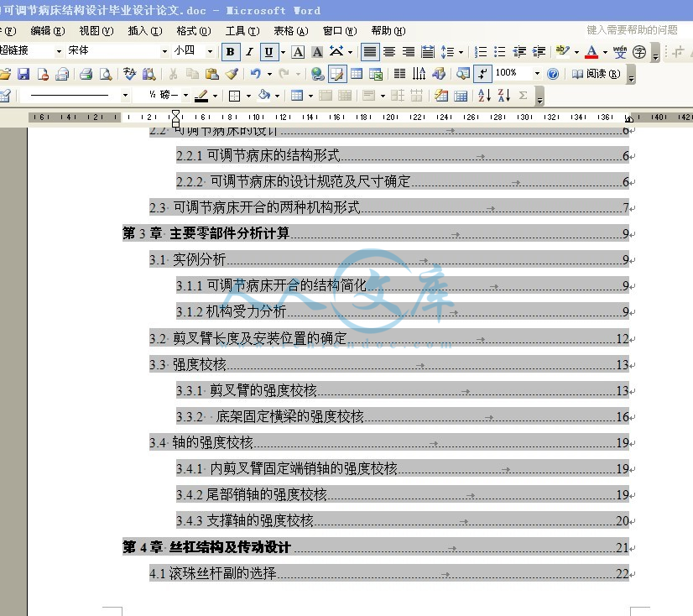Click AutoSum sigma icon

(523, 96)
